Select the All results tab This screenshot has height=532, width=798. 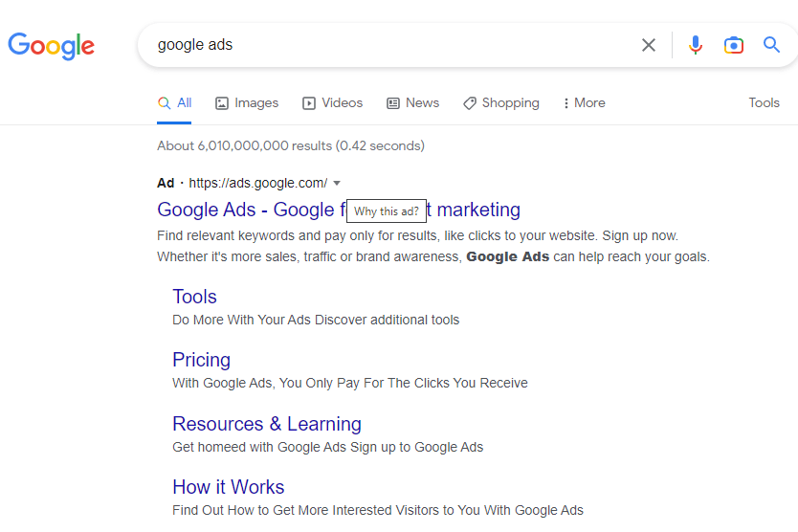click(174, 102)
